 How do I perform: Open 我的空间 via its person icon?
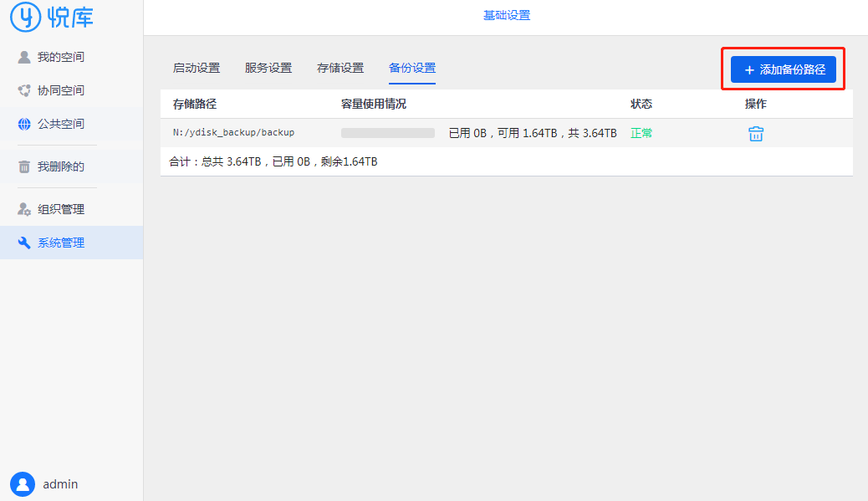23,57
